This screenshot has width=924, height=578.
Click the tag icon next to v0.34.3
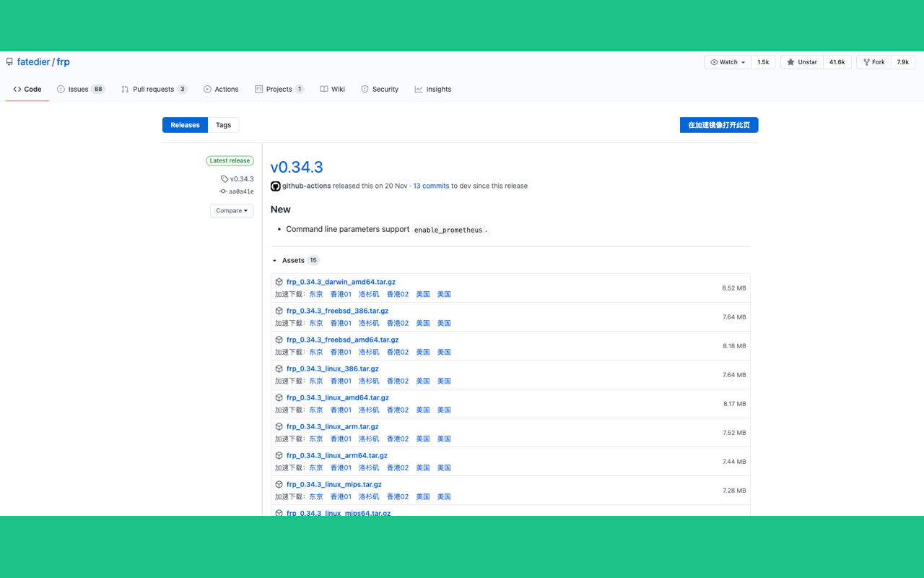click(225, 179)
